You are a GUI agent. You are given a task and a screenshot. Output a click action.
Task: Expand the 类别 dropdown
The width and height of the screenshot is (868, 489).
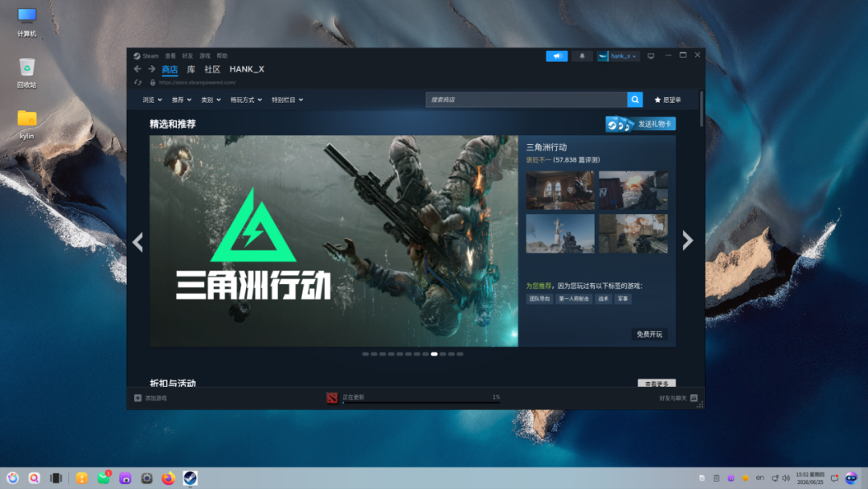[x=211, y=101]
